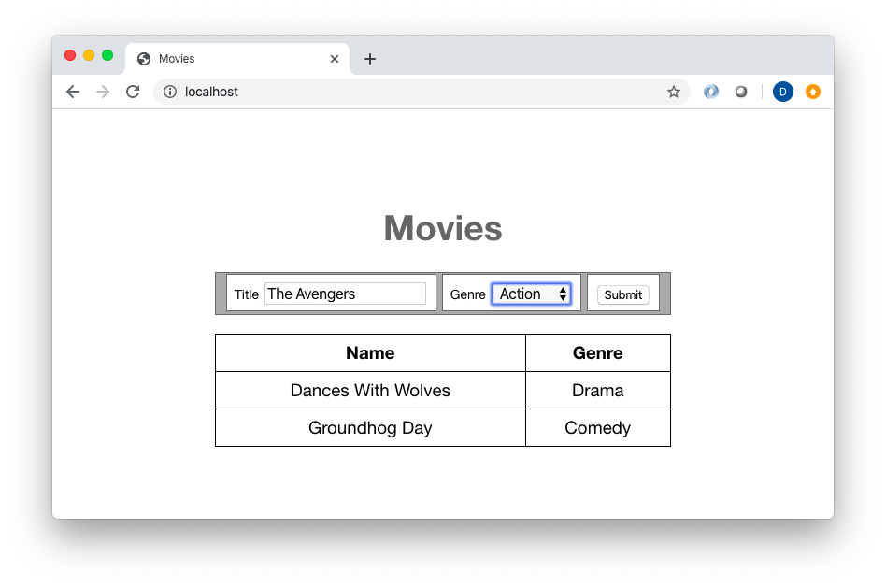This screenshot has width=886, height=588.
Task: Select the Groundhog Day cell
Action: click(x=370, y=427)
